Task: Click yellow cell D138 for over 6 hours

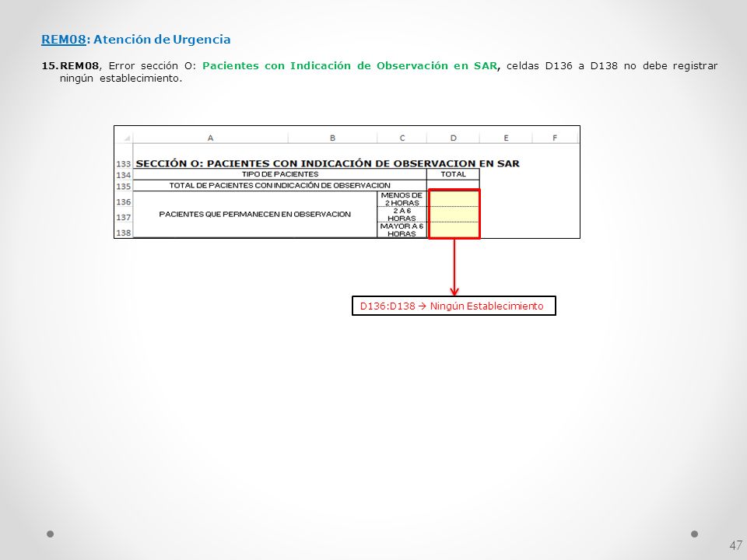Action: (x=454, y=230)
